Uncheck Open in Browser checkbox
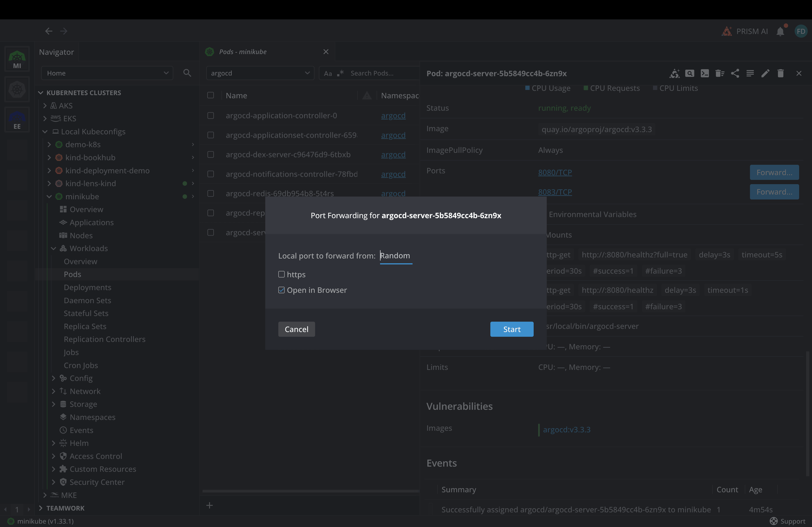812x527 pixels. coord(281,290)
